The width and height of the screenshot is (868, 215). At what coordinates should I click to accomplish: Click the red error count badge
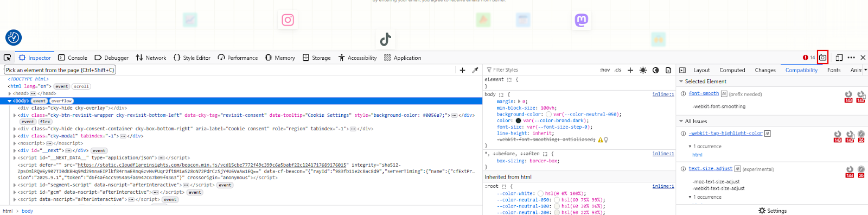(809, 58)
